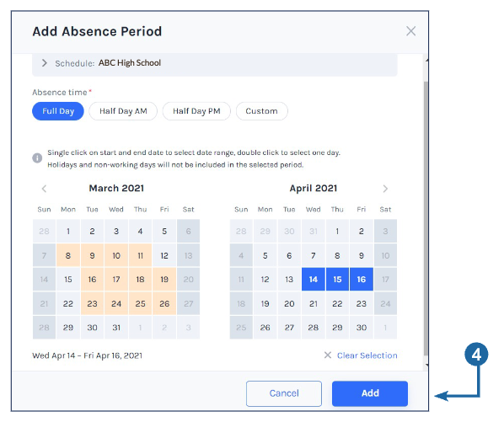This screenshot has height=422, width=504.
Task: Select the highlighted March 17 date
Action: coord(116,280)
